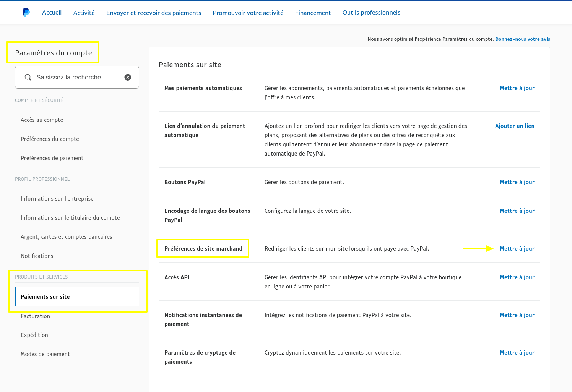Open Promouvoir votre activité
572x392 pixels.
(248, 13)
